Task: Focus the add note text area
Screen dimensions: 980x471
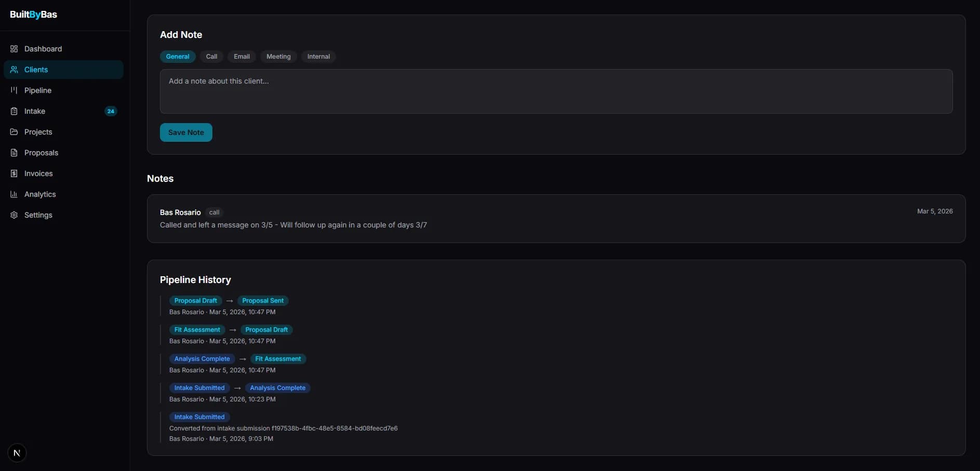Action: click(x=556, y=91)
